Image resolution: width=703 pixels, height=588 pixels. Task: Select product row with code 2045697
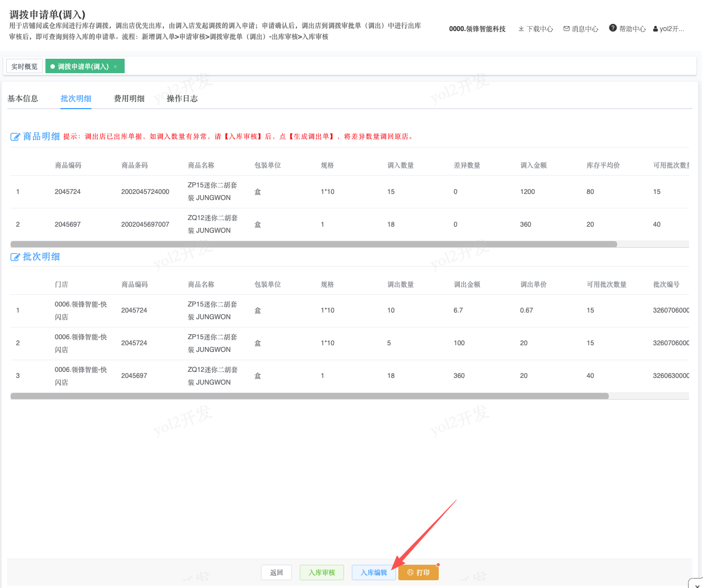click(x=350, y=224)
